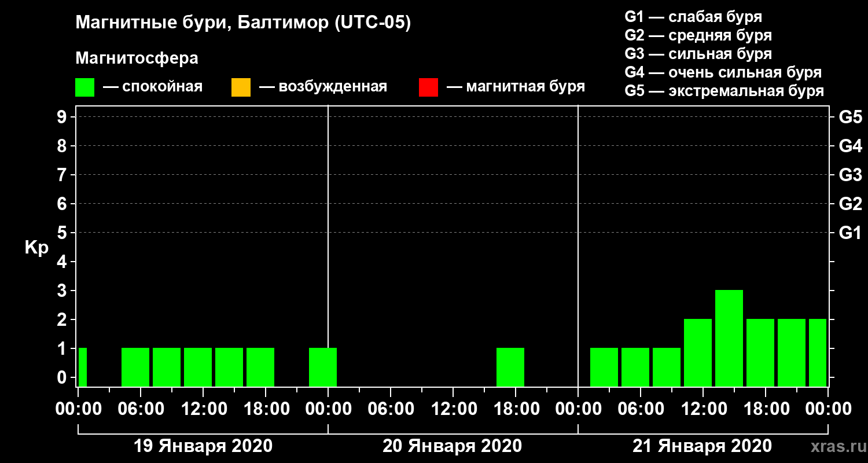Click the narrow last Kp 2 bar ending 21 January
This screenshot has height=463, width=868.
(818, 352)
